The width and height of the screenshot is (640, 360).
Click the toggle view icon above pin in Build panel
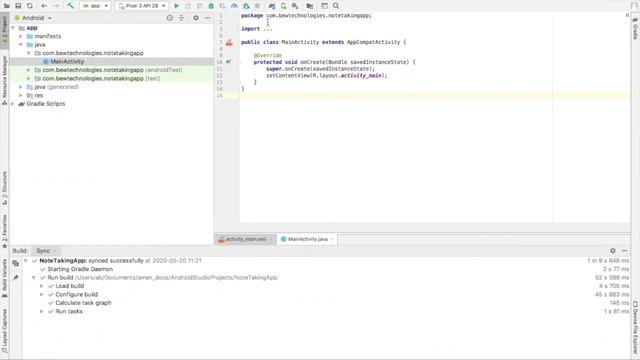click(x=16, y=263)
